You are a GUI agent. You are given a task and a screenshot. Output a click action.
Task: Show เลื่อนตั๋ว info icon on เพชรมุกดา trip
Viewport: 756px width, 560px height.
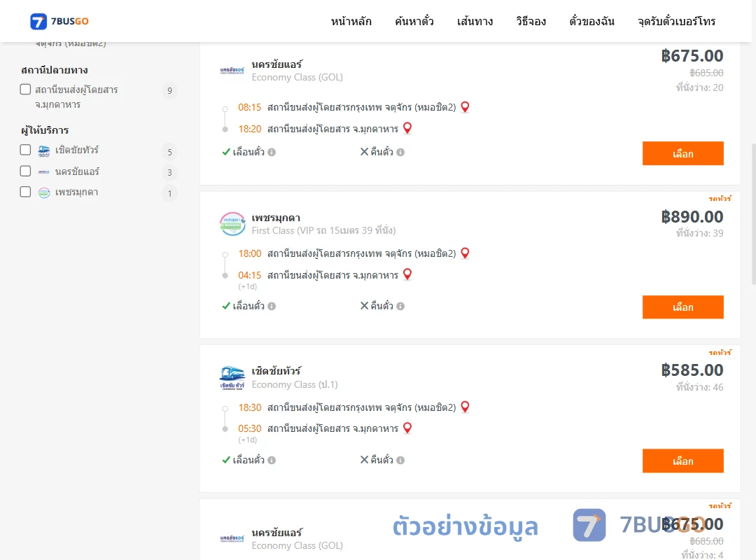coord(272,307)
